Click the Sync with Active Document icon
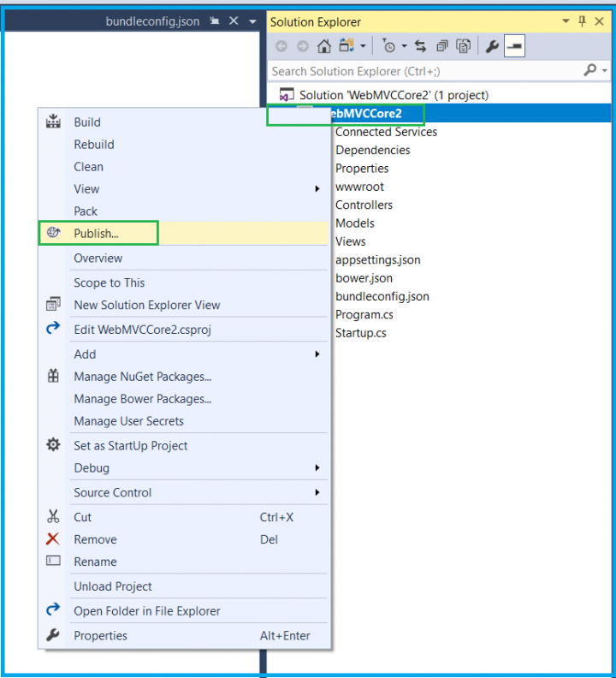 pos(420,46)
